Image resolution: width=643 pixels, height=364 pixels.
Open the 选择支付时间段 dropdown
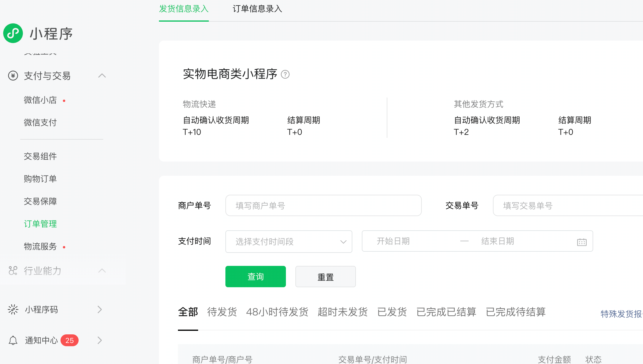pyautogui.click(x=289, y=242)
